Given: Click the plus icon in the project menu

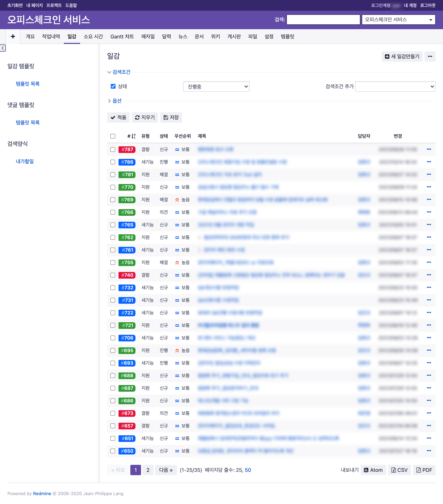Looking at the screenshot, I should [13, 37].
